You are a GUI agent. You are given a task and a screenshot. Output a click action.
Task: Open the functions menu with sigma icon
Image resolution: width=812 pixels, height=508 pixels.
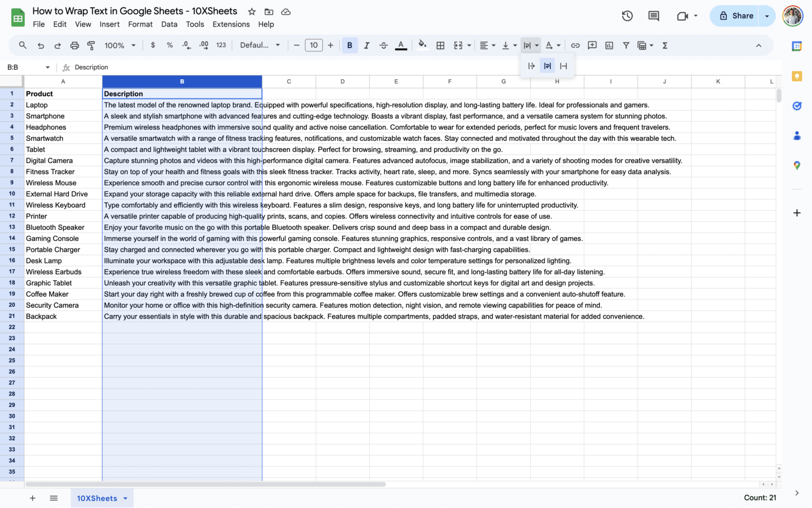665,45
